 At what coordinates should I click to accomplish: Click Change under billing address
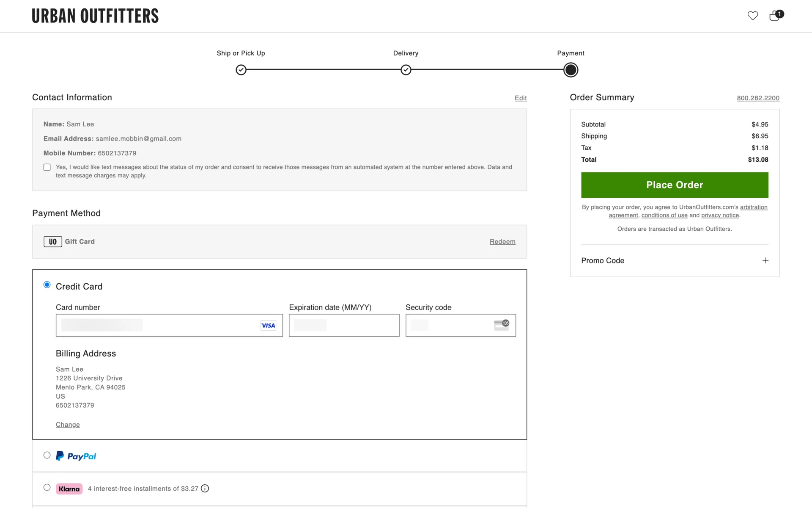click(x=68, y=425)
